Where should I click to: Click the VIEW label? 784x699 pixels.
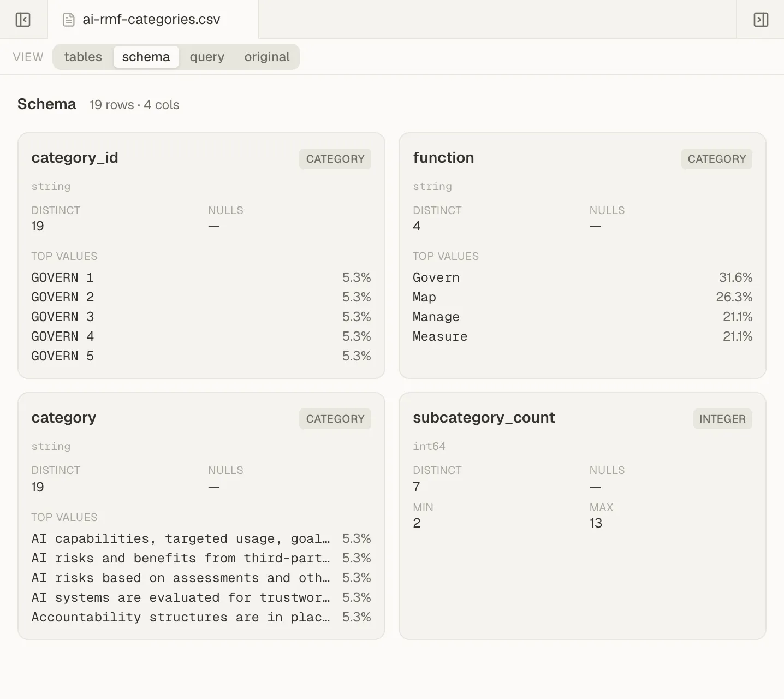(28, 57)
